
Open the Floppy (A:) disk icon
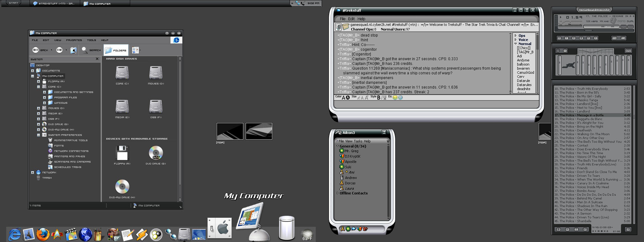click(122, 153)
